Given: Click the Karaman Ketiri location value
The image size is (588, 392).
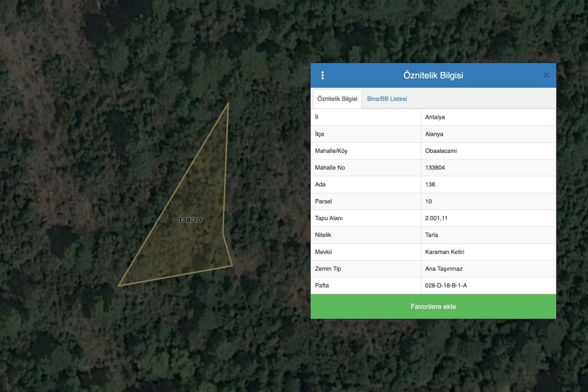Looking at the screenshot, I should (444, 252).
